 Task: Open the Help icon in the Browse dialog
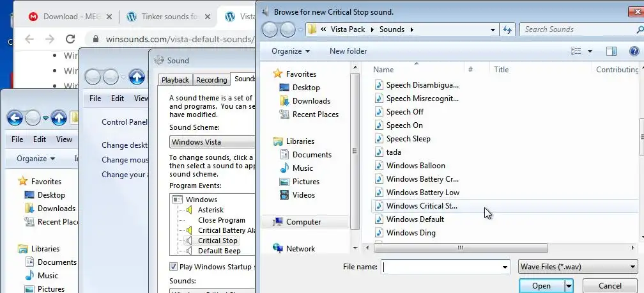pos(634,51)
